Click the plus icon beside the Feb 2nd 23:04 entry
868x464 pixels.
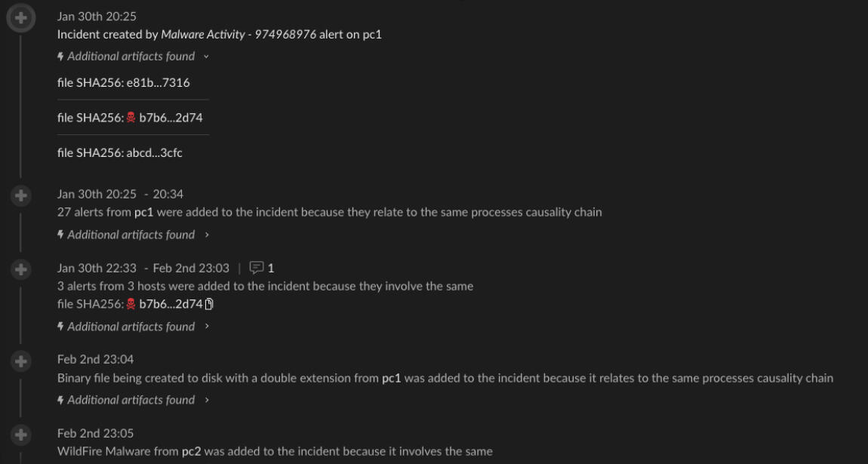click(x=21, y=361)
